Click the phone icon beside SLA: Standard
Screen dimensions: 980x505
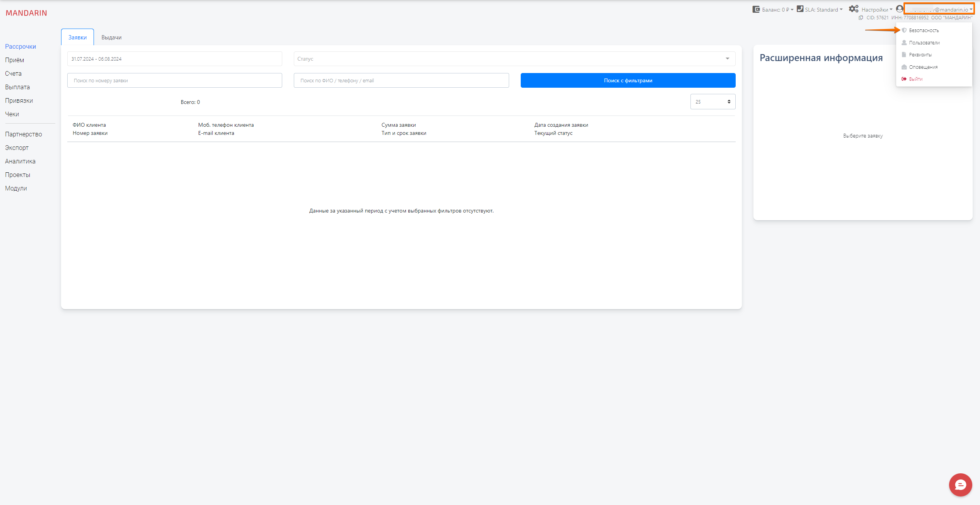coord(800,9)
